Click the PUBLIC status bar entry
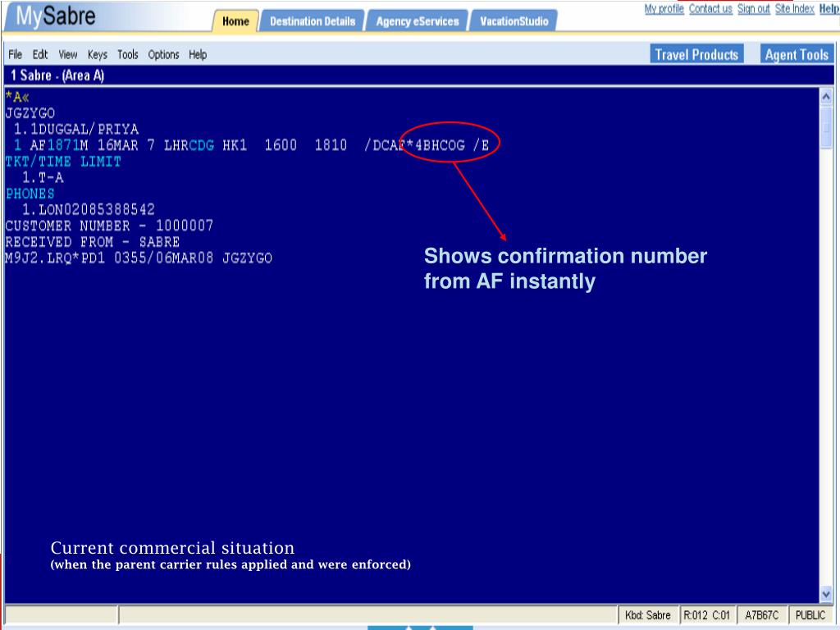The height and width of the screenshot is (630, 840). point(810,615)
